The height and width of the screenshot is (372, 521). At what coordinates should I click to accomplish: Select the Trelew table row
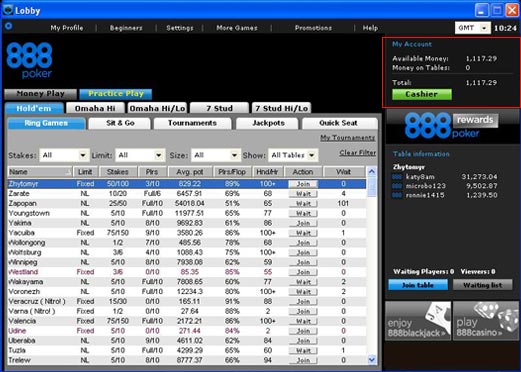coord(187,360)
